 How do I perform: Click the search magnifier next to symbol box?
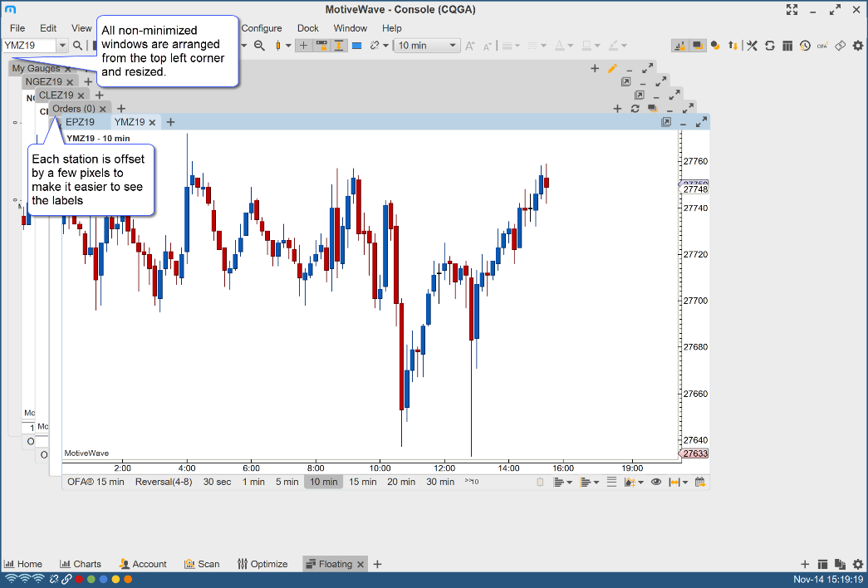click(77, 46)
